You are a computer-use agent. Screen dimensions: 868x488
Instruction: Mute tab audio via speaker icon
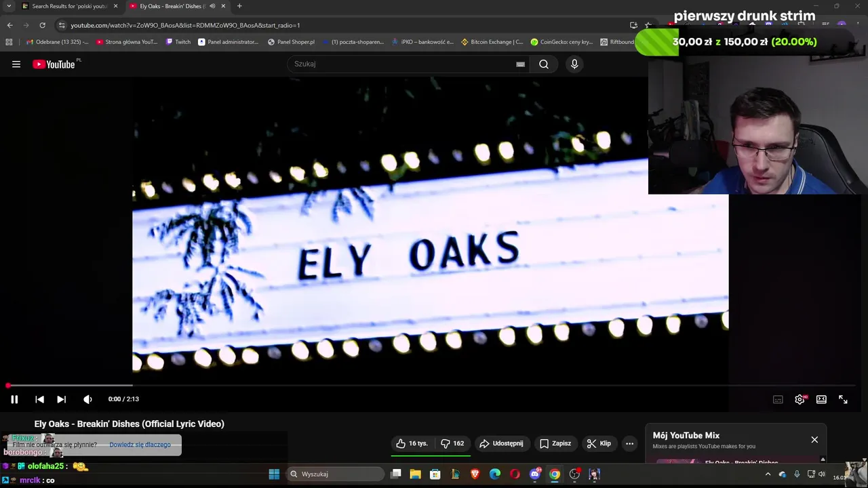212,6
